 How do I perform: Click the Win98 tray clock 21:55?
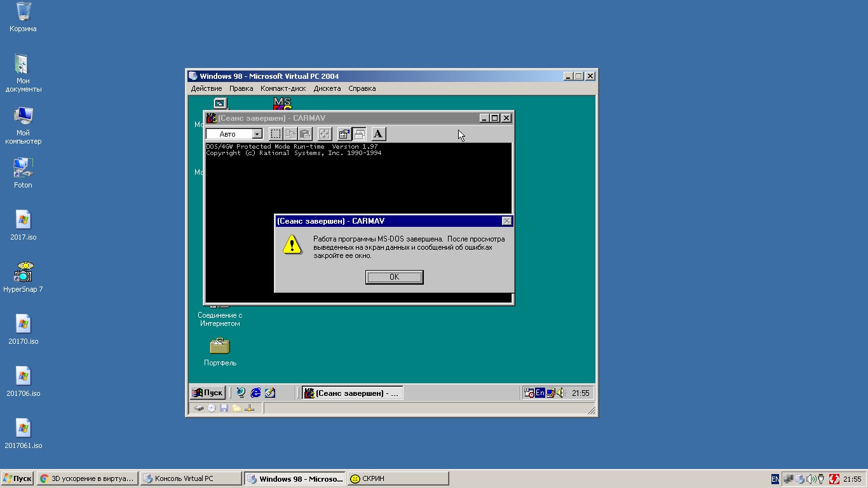581,393
